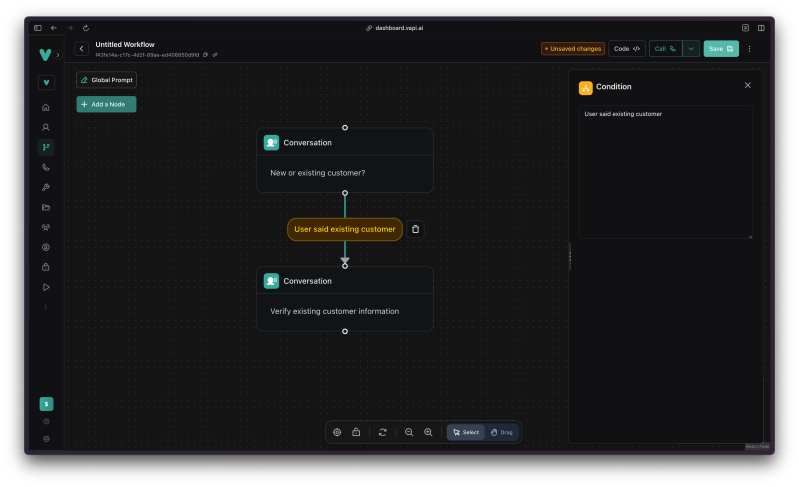The width and height of the screenshot is (799, 487).
Task: Toggle canvas lock in bottom toolbar
Action: point(356,432)
